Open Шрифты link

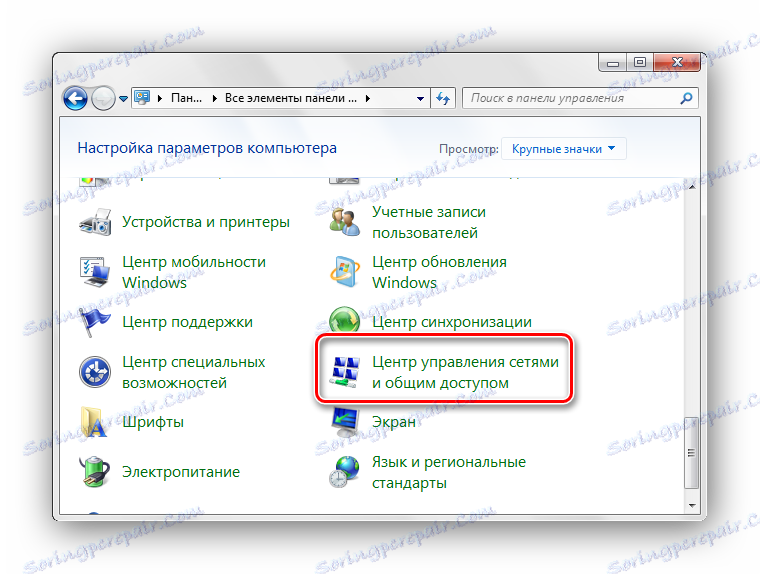pyautogui.click(x=153, y=422)
